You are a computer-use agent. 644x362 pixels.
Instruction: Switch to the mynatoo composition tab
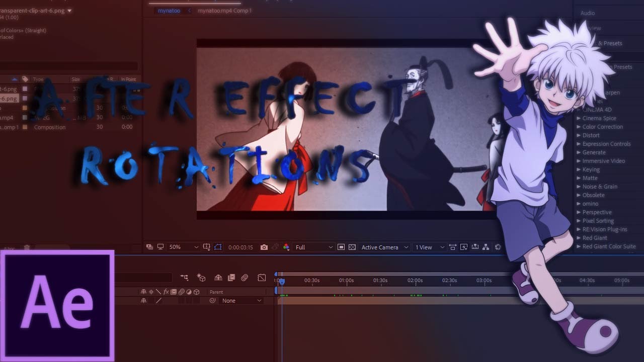tap(169, 11)
